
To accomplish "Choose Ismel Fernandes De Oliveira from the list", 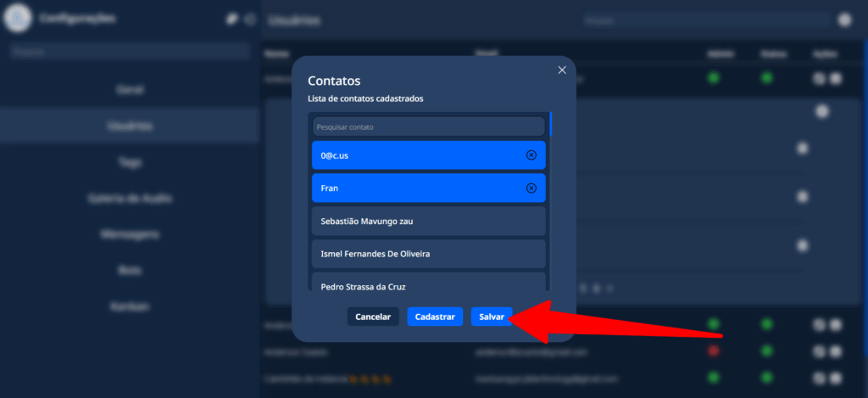I will point(428,254).
